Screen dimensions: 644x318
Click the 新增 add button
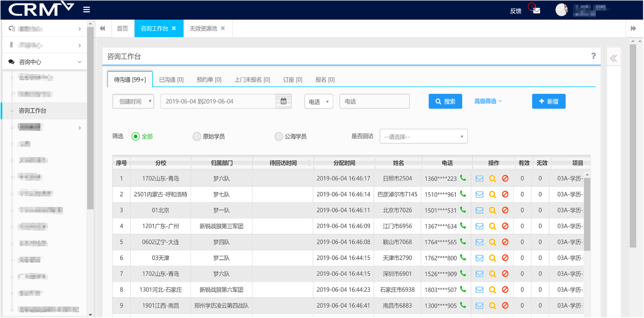pos(548,101)
